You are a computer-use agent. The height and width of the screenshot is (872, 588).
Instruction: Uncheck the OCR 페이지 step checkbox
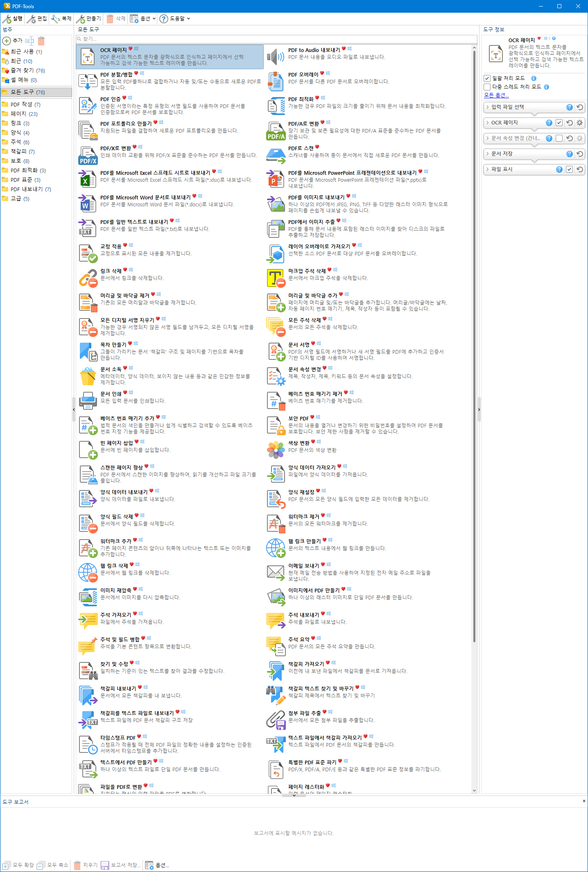coord(559,123)
